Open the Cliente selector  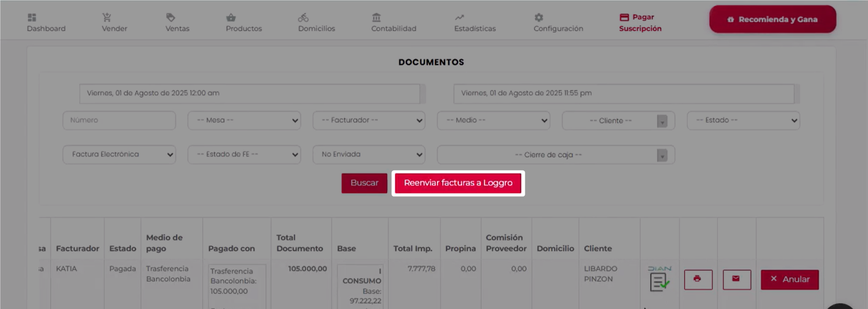618,121
